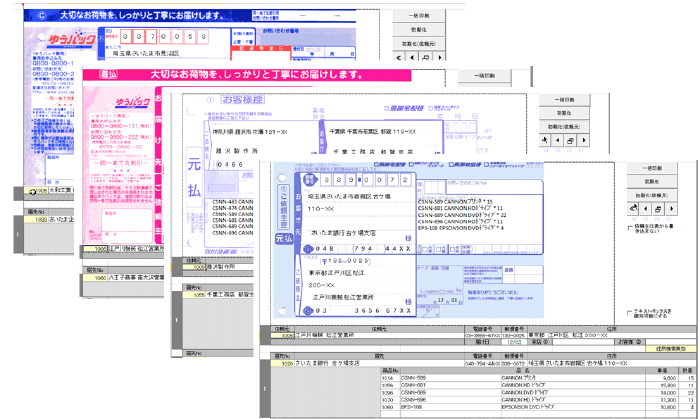The width and height of the screenshot is (700, 419).
Task: Tick the service checkbox right of 飛脚航空便 on front form
Action: [x=485, y=165]
